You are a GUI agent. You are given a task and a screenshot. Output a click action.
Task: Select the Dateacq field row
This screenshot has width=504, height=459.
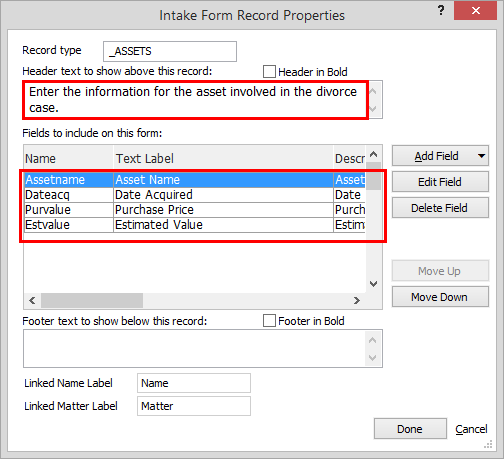[x=195, y=195]
